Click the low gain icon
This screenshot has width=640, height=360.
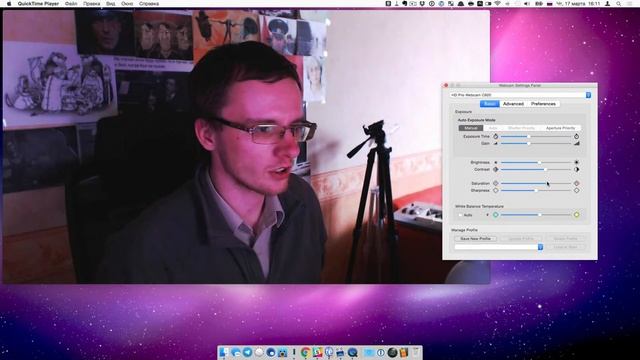pos(496,144)
